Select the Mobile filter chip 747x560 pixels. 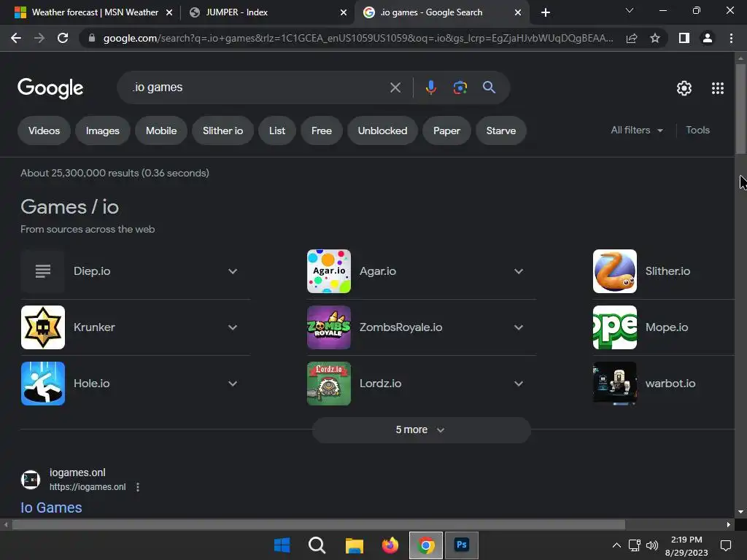click(x=161, y=131)
